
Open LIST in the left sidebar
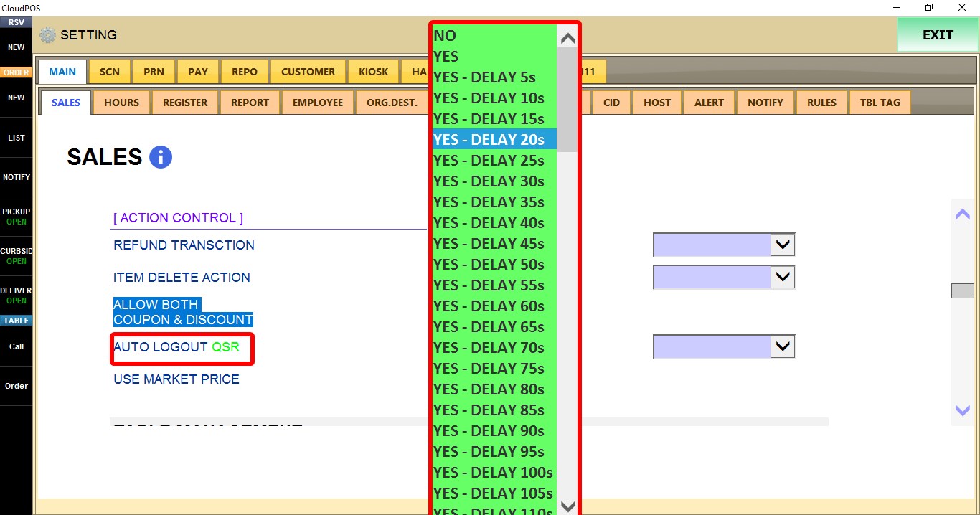click(x=16, y=138)
